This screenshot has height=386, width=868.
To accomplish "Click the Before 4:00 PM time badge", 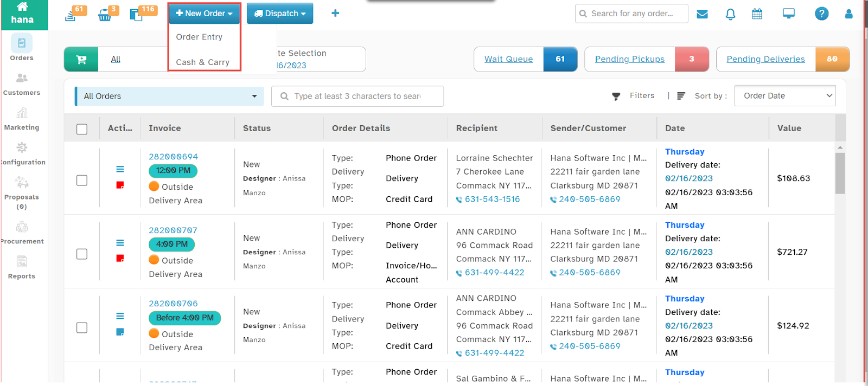I will click(184, 318).
